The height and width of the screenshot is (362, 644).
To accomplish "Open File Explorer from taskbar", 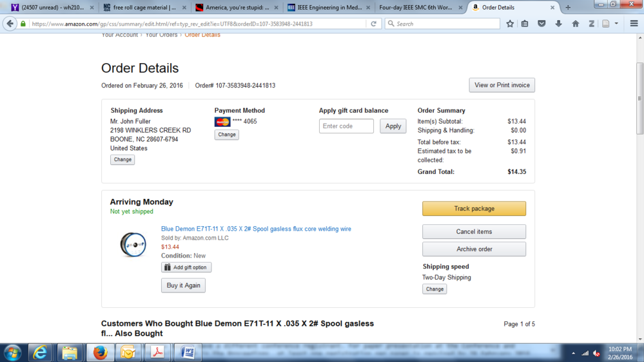I will click(x=70, y=353).
